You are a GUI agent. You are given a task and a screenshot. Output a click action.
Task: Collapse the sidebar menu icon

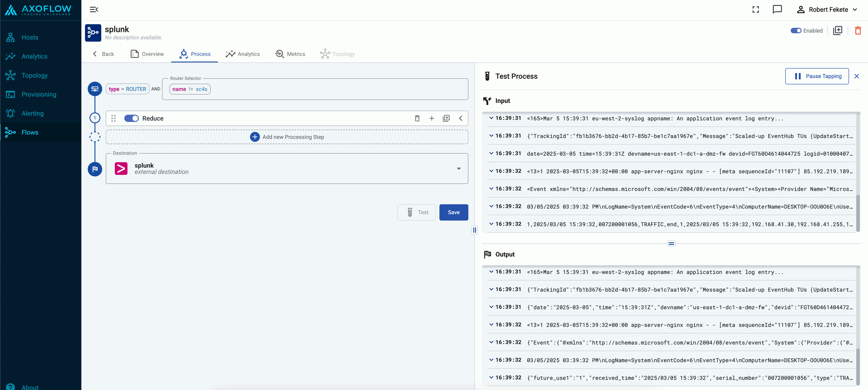(94, 10)
